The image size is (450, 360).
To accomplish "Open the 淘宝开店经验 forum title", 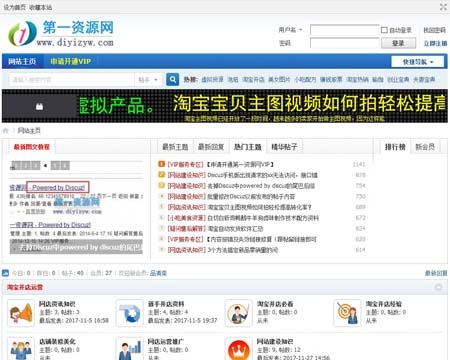I will (x=384, y=304).
